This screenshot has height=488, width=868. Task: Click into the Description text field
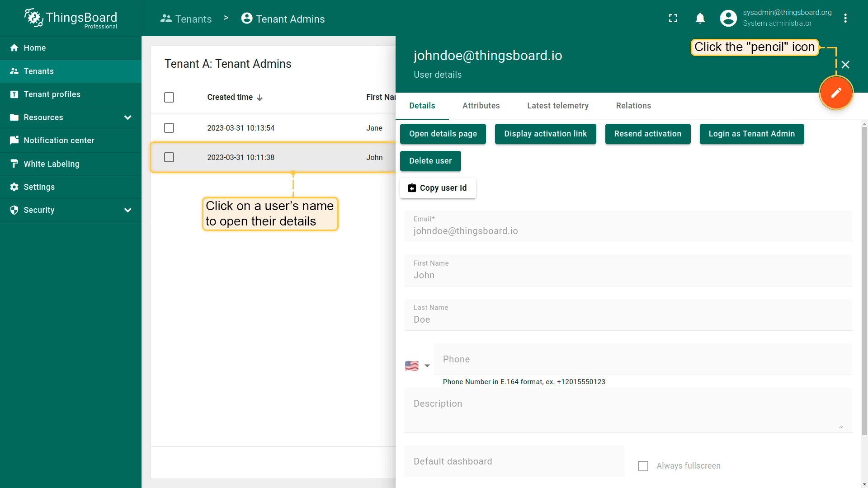[627, 410]
